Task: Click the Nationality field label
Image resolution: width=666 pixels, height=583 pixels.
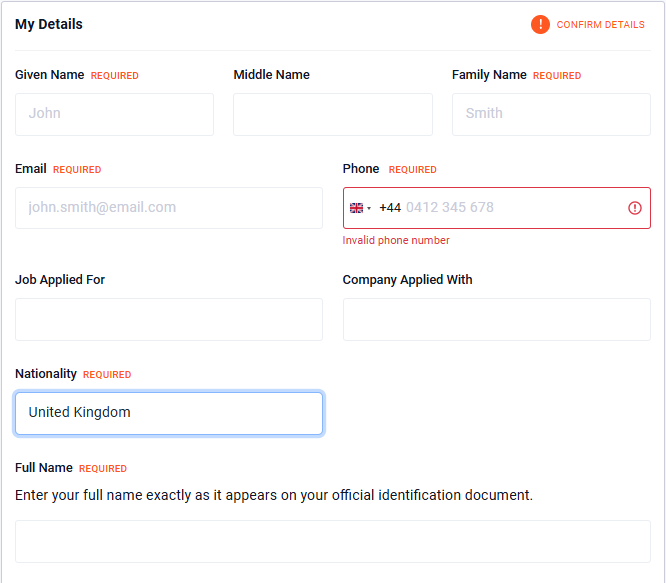Action: coord(46,374)
